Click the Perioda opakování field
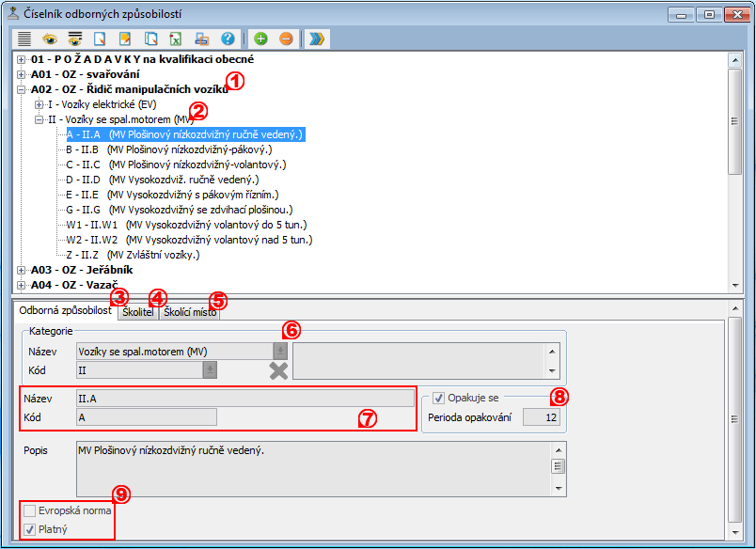This screenshot has width=756, height=549. (x=541, y=417)
